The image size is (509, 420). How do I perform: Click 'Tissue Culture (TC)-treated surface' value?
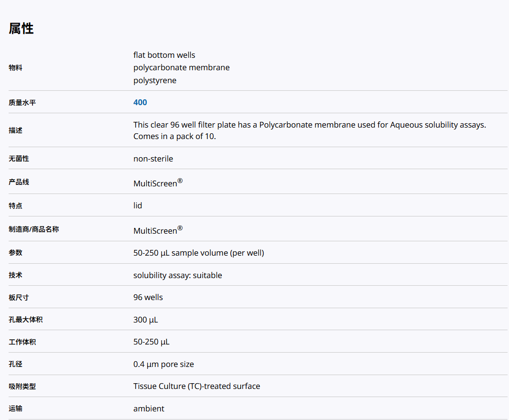196,386
